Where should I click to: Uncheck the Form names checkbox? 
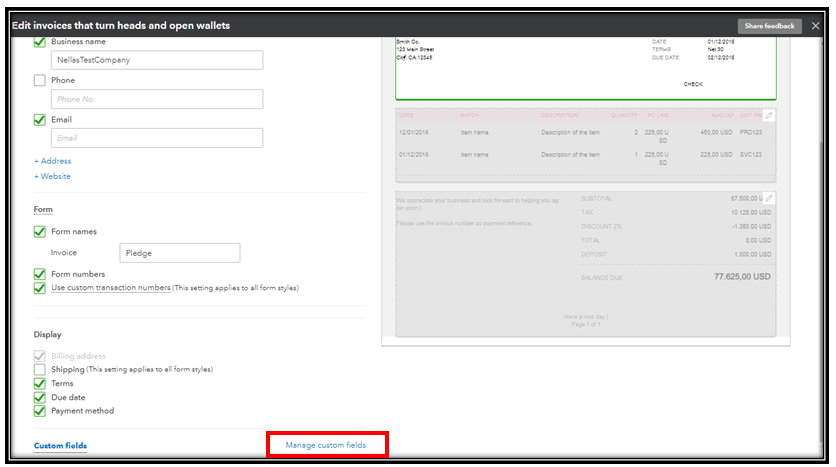coord(40,232)
